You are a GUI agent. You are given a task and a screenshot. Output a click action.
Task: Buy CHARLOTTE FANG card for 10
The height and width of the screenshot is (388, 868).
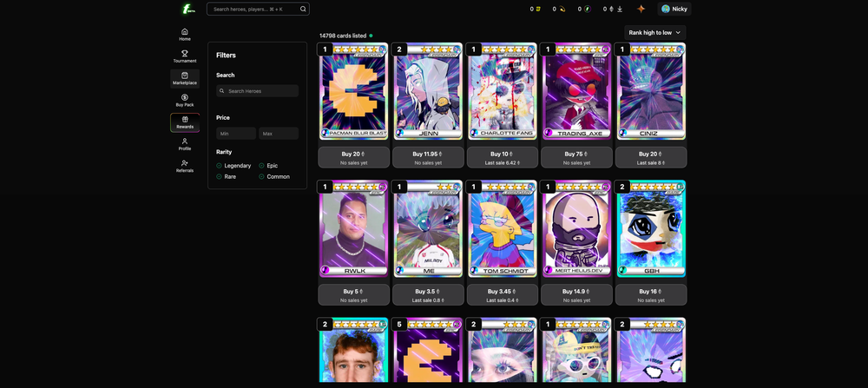(x=502, y=157)
